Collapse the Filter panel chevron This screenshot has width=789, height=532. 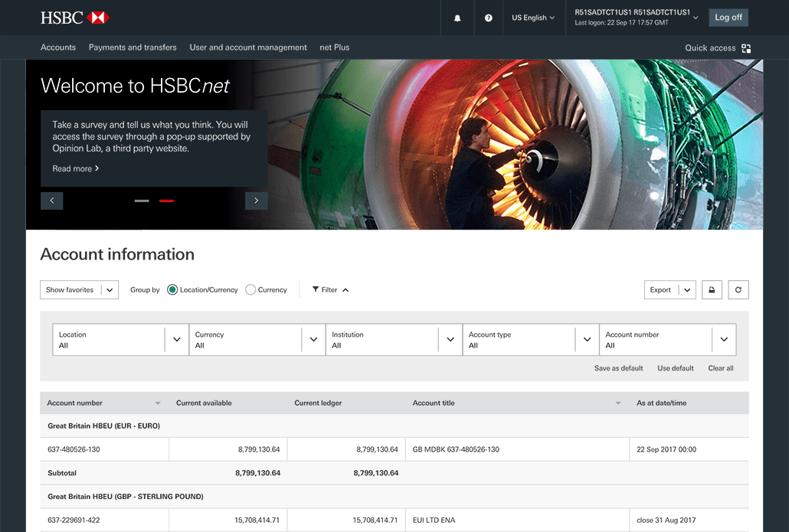(345, 290)
